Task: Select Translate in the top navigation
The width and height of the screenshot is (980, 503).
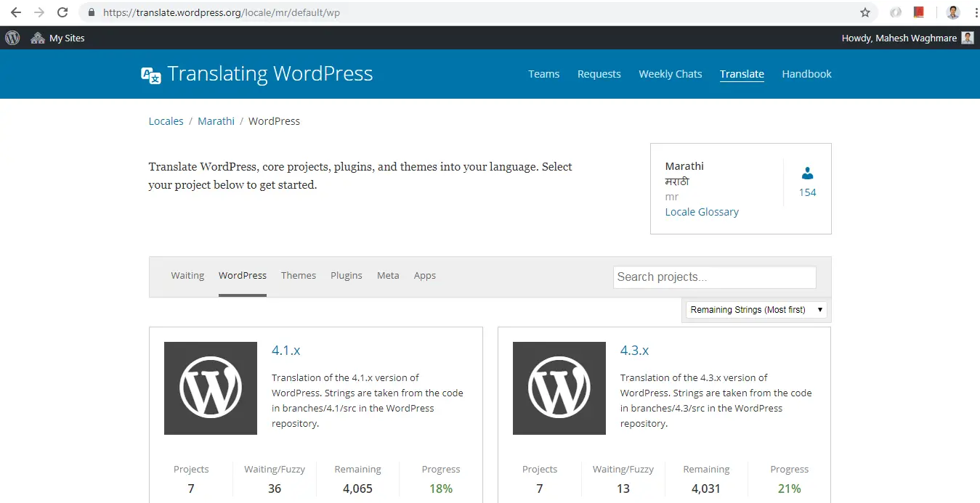Action: pyautogui.click(x=742, y=74)
